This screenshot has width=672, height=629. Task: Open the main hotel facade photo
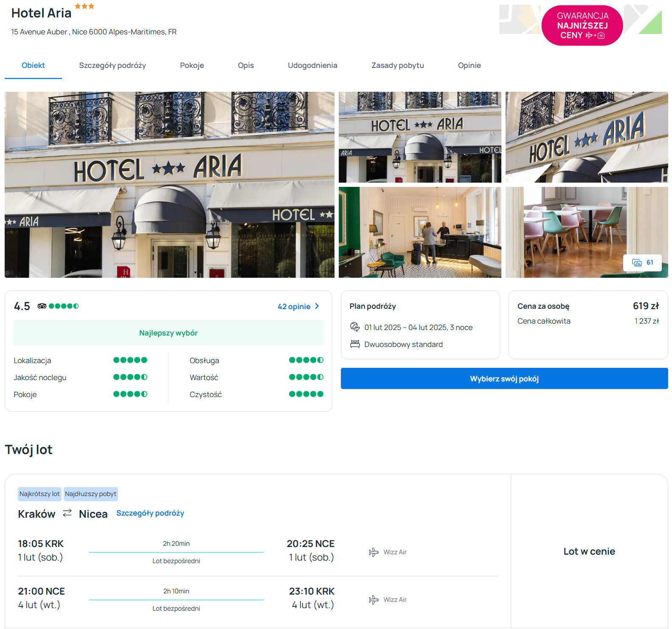pos(169,185)
